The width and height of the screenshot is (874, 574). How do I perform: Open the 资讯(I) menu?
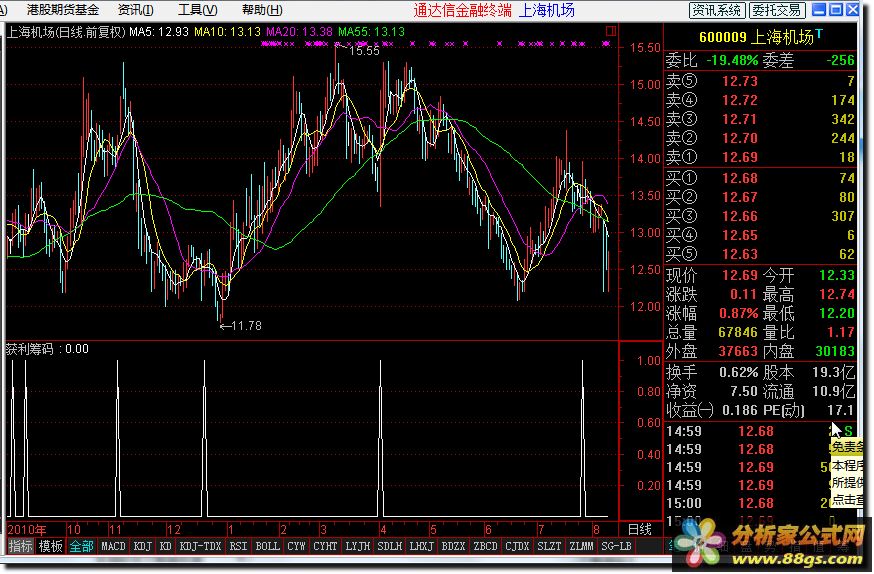135,9
